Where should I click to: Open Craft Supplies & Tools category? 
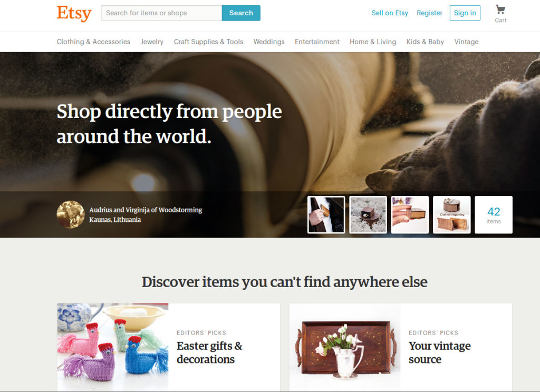[x=208, y=42]
